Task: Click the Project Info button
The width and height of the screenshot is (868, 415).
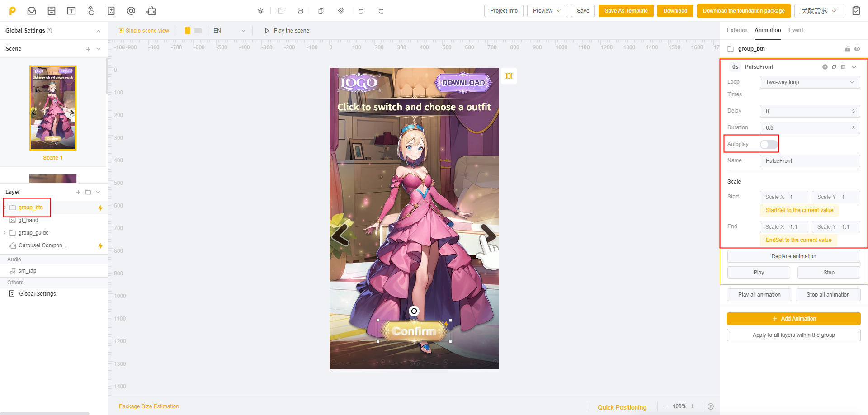Action: pos(504,11)
